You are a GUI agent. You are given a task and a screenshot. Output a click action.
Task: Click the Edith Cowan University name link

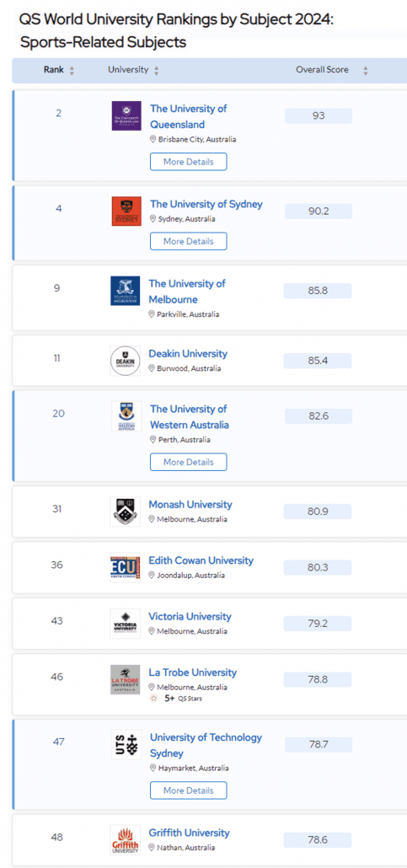click(x=201, y=560)
